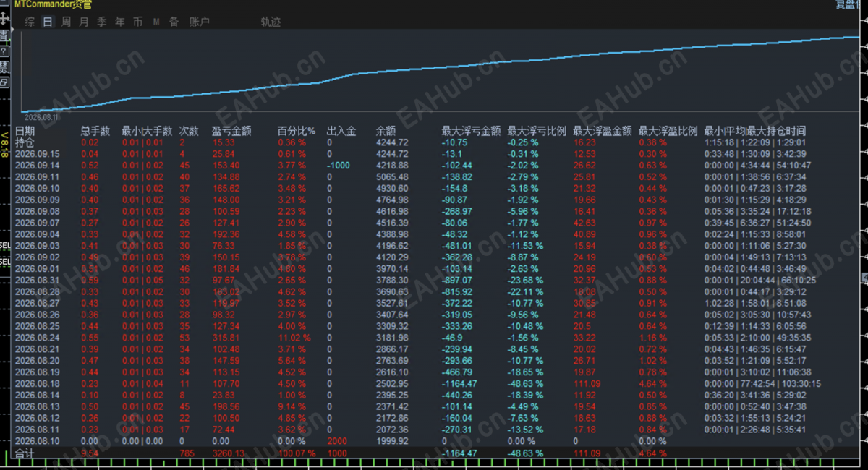Select the 2026.09.14 date row

(x=37, y=166)
